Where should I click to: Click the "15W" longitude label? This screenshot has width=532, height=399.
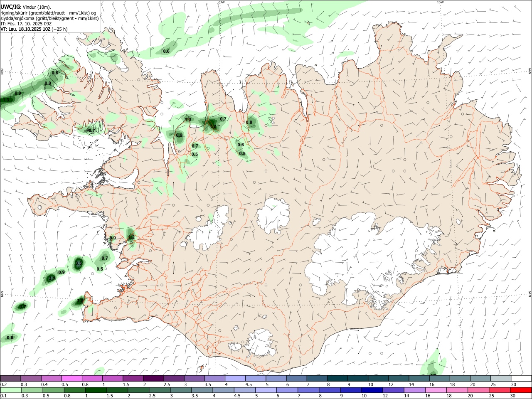click(x=440, y=2)
